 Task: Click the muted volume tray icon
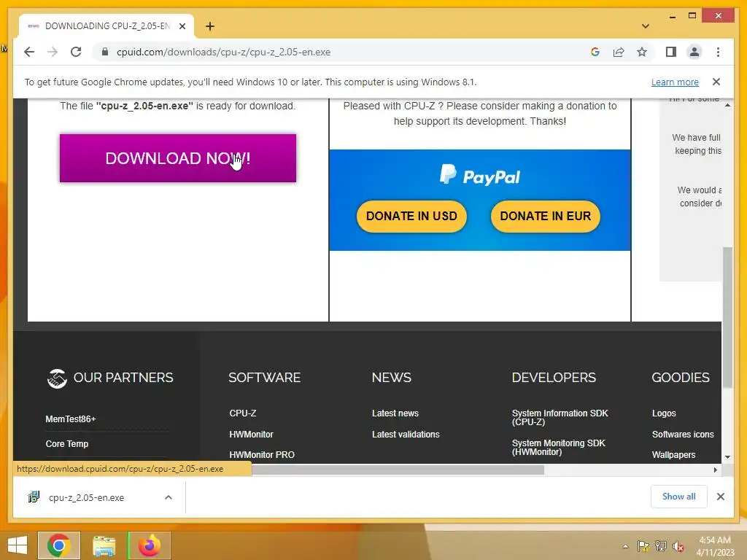click(678, 546)
